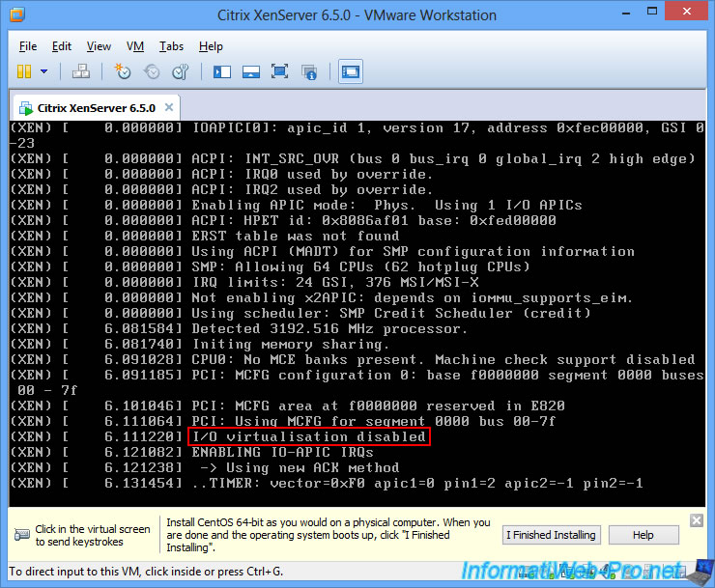Open the Tabs menu

coord(171,46)
